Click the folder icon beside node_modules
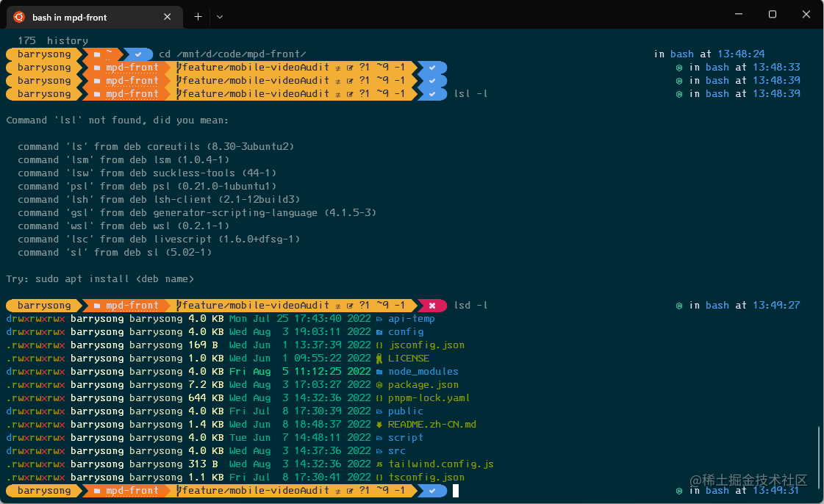Image resolution: width=824 pixels, height=504 pixels. pyautogui.click(x=379, y=372)
